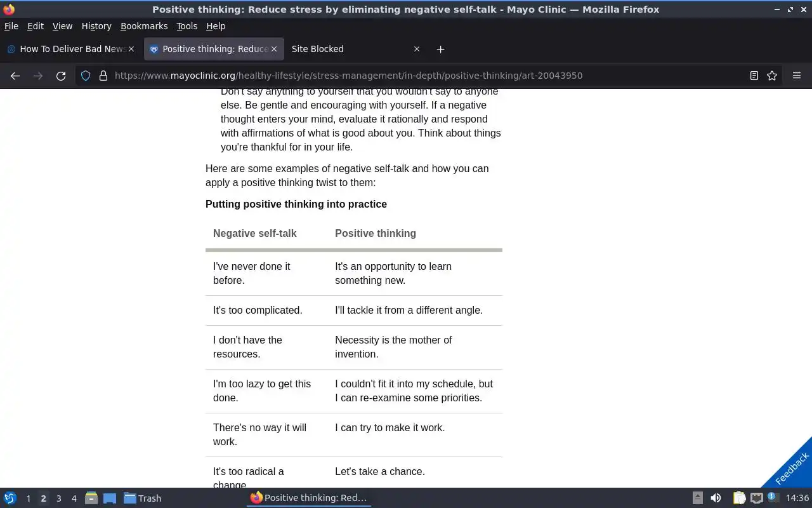The image size is (812, 508).
Task: Close the Positive thinking tab
Action: pyautogui.click(x=274, y=49)
